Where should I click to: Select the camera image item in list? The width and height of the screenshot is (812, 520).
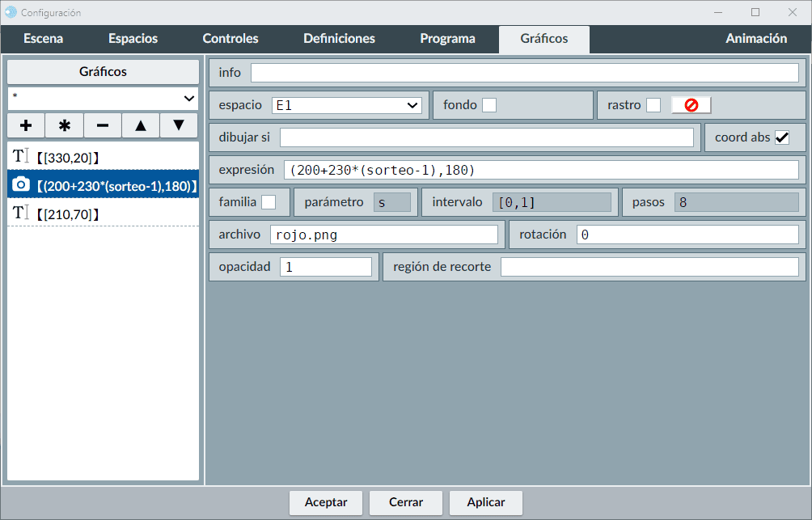(104, 185)
